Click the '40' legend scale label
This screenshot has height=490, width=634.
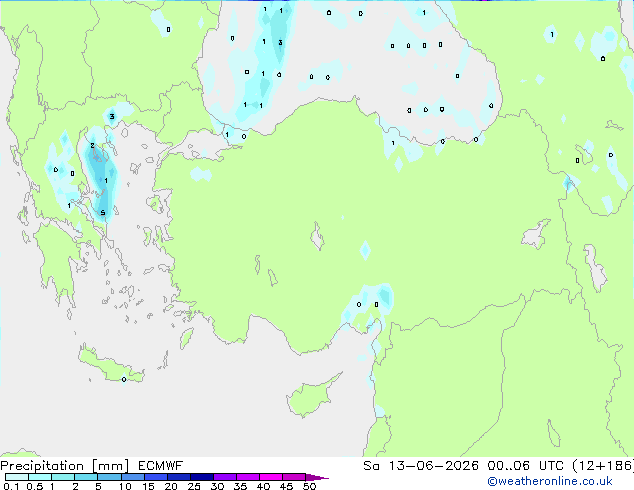(263, 486)
